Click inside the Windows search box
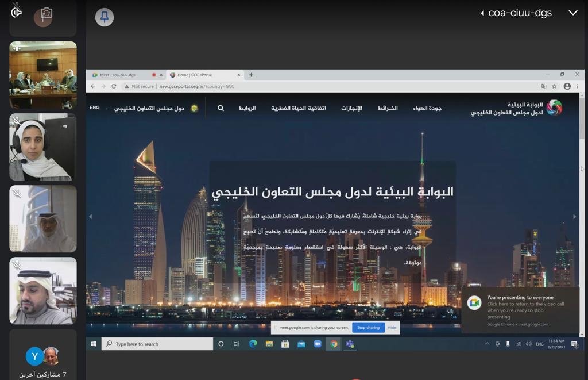This screenshot has width=588, height=380. tap(158, 344)
